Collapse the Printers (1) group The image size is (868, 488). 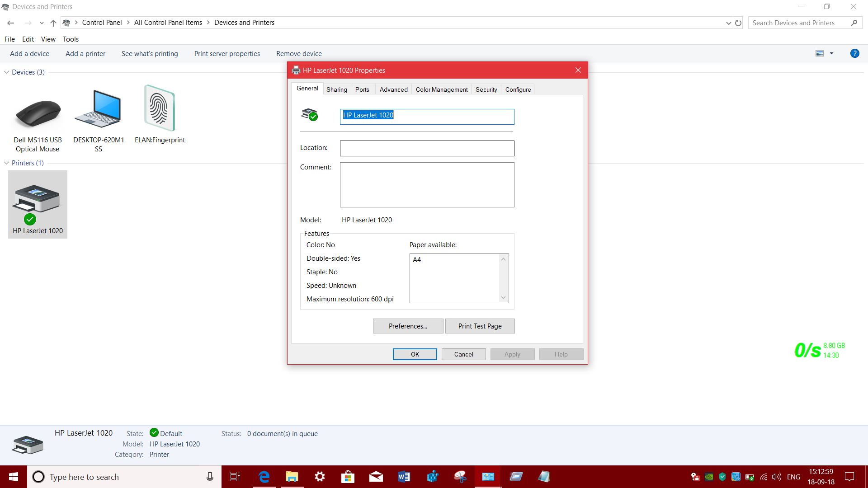(x=7, y=163)
